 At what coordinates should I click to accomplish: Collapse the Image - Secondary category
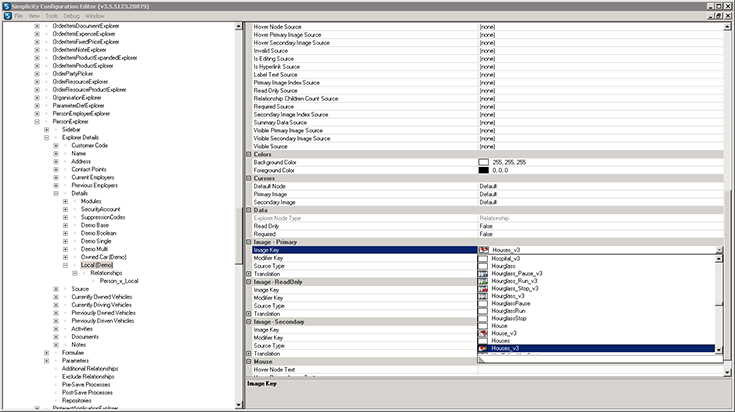click(x=249, y=322)
